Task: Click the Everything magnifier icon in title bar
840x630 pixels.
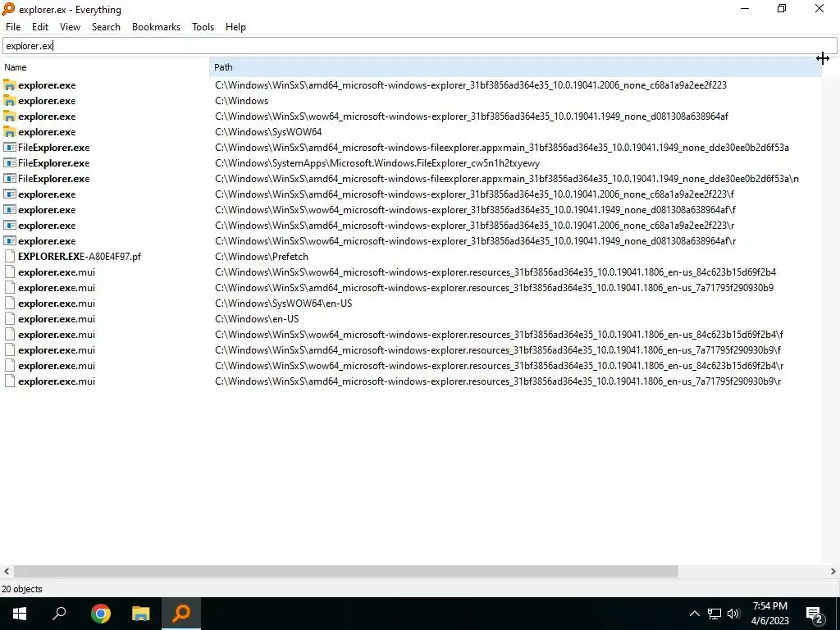Action: click(x=8, y=9)
